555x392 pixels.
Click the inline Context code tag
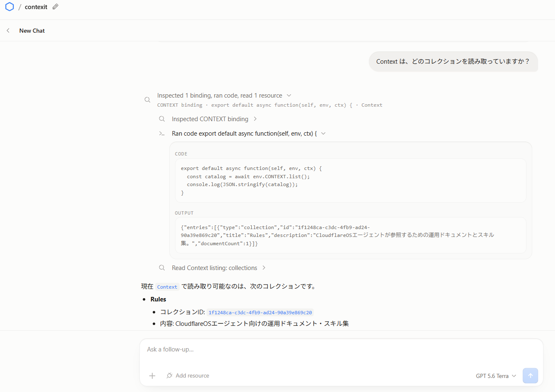click(x=167, y=287)
